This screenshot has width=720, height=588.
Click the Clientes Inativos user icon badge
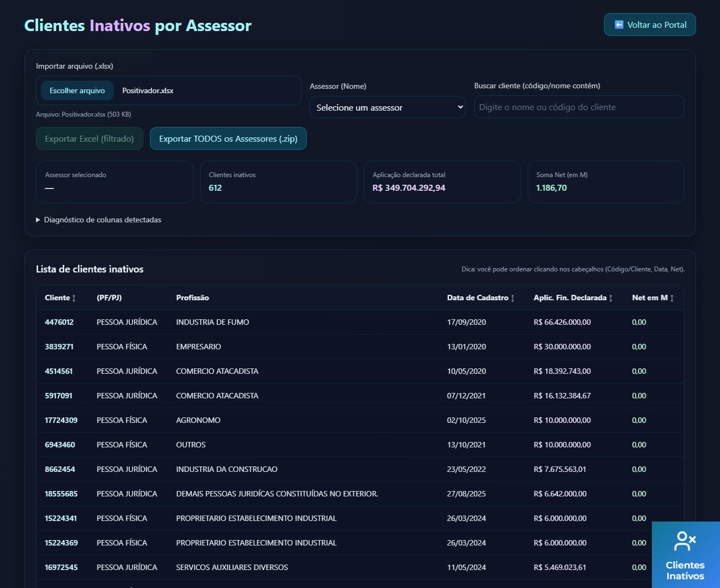click(x=685, y=541)
